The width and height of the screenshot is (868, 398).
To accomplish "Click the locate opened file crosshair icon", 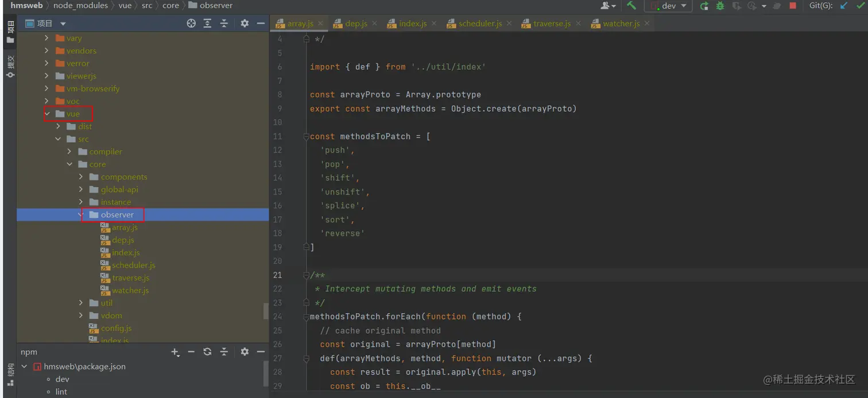I will (x=191, y=24).
